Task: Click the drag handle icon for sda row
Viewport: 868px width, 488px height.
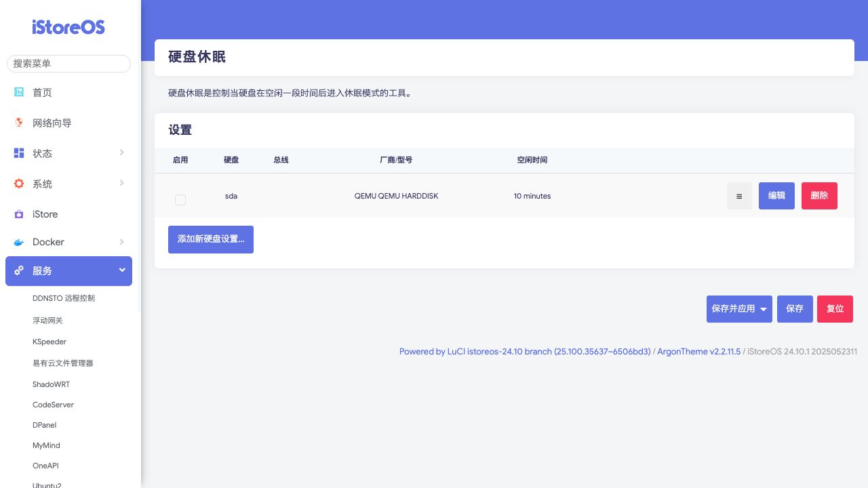Action: pos(739,196)
